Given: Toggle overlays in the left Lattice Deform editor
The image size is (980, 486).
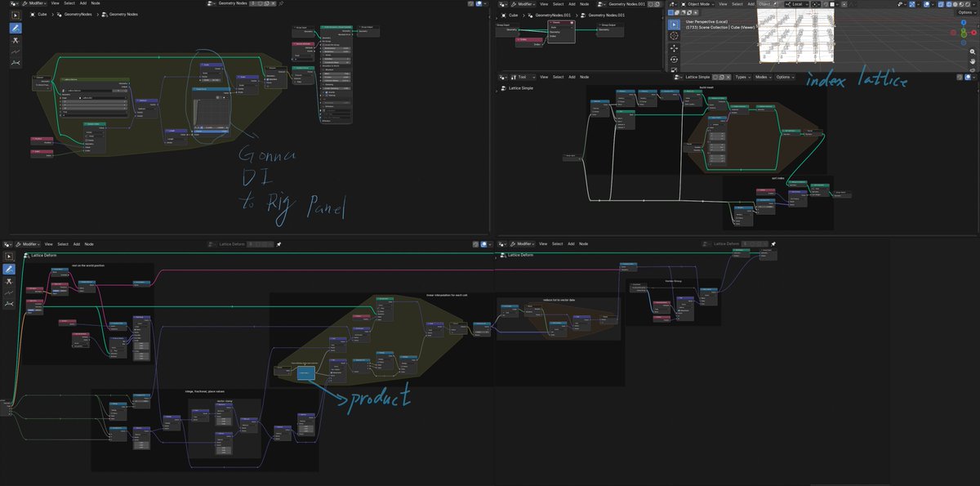Looking at the screenshot, I should coord(483,244).
